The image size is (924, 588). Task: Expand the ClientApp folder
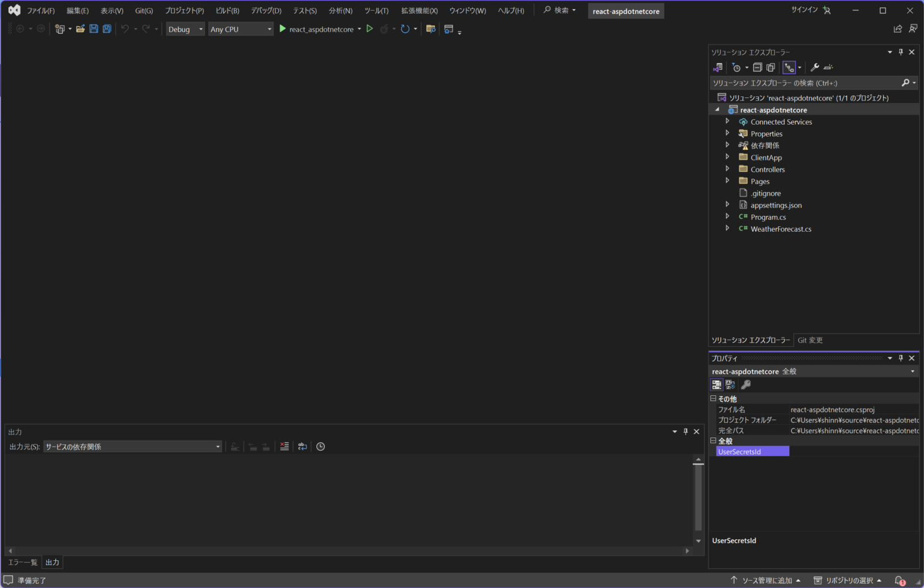coord(727,157)
